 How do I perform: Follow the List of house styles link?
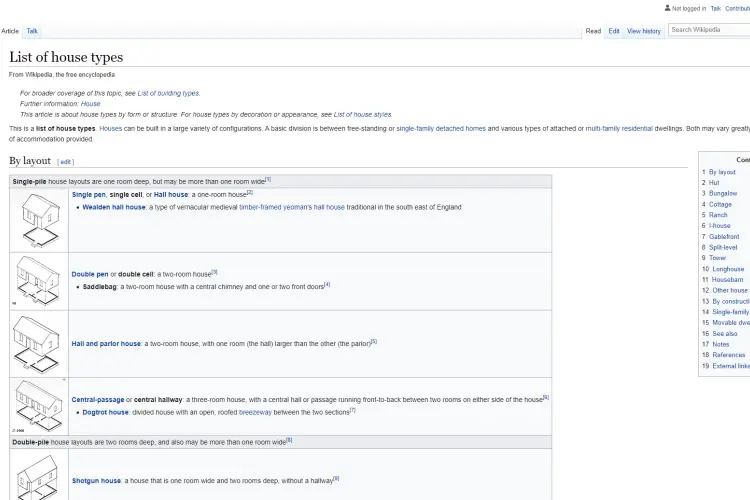tap(362, 114)
